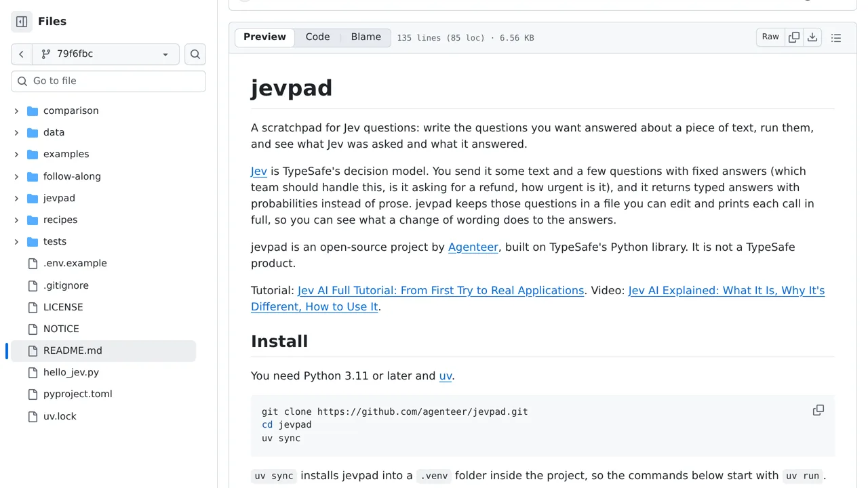
Task: Click the file icon beside NOTICE
Action: (x=33, y=329)
